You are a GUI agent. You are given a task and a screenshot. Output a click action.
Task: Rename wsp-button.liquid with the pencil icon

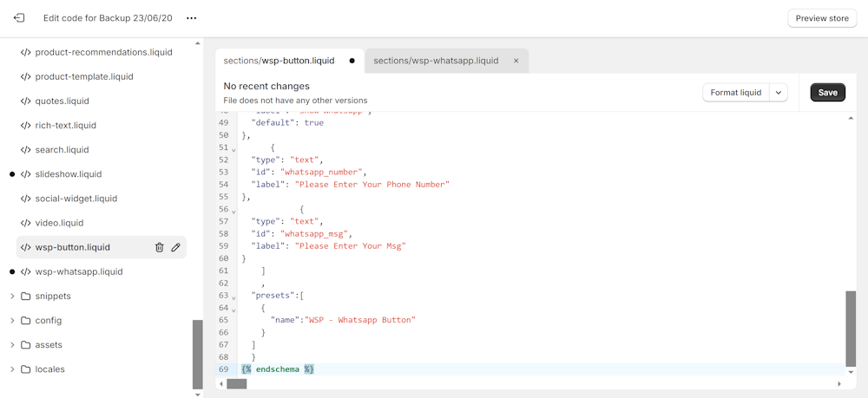176,247
